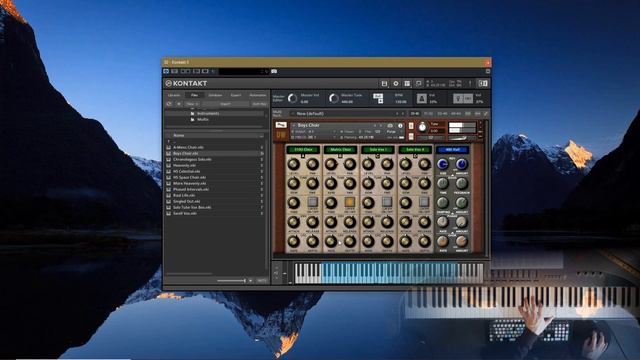The image size is (640, 360).
Task: Open Kontakt options via the gear icon
Action: tap(396, 83)
